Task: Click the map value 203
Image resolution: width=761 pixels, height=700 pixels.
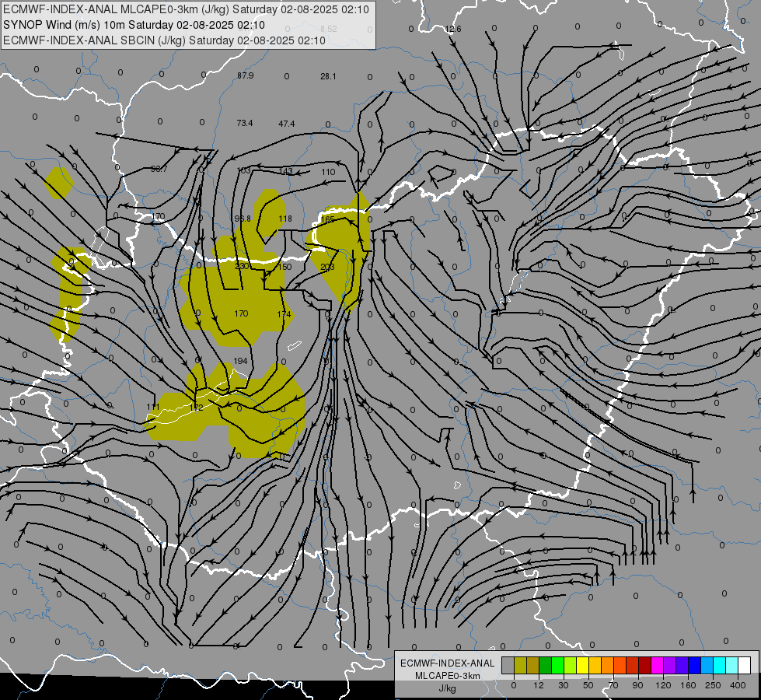Action: [327, 267]
